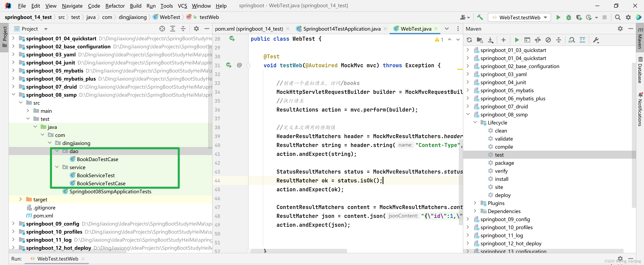Toggle Notifications tool window stripe button
Screen dimensions: 644x265
click(640, 109)
